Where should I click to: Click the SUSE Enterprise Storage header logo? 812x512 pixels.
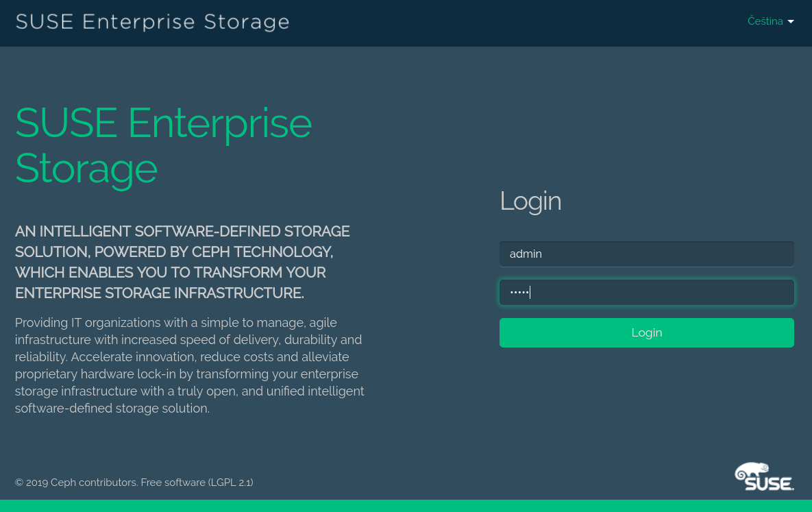[x=152, y=22]
